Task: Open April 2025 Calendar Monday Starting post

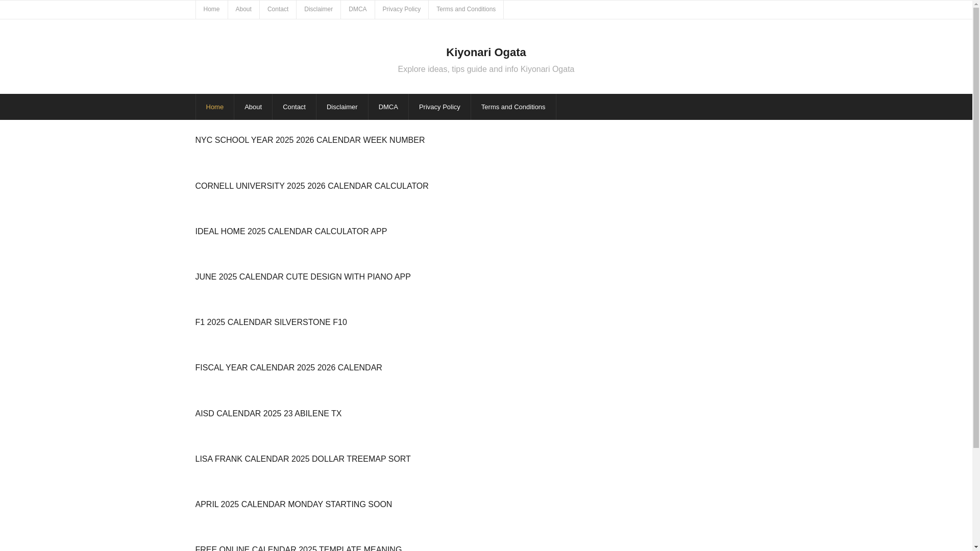Action: pyautogui.click(x=293, y=504)
